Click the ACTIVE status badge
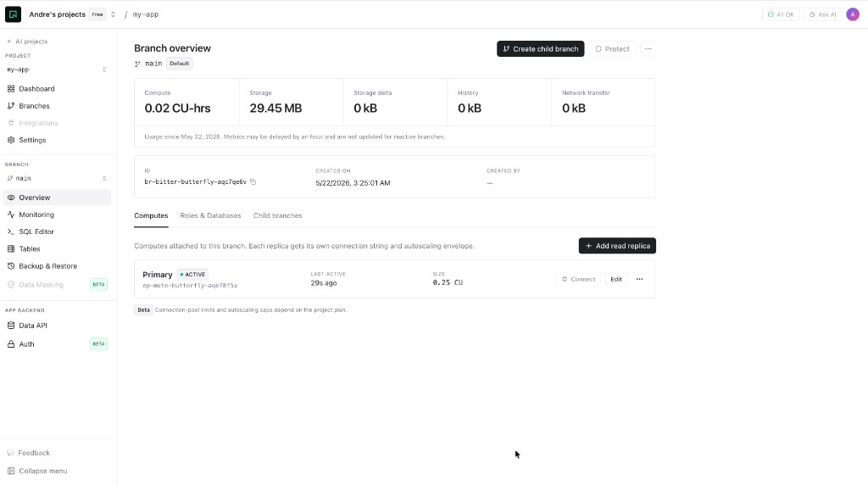 click(x=192, y=275)
